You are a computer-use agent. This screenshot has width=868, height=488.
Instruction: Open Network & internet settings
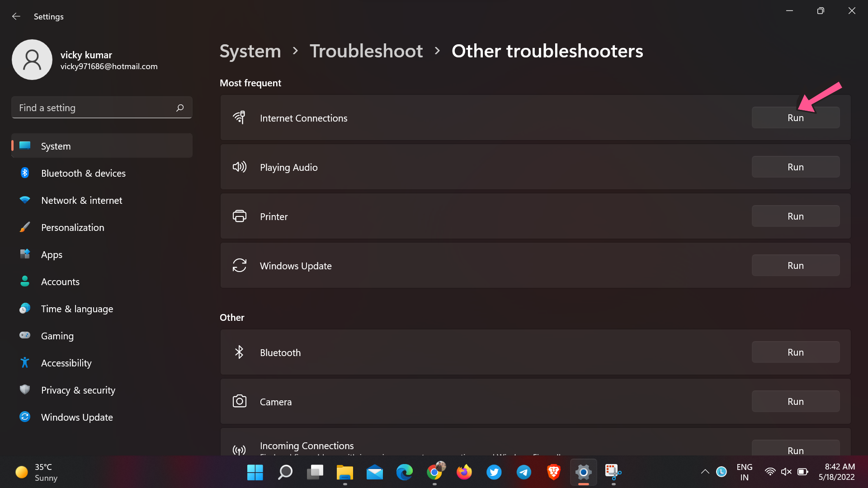(x=81, y=200)
